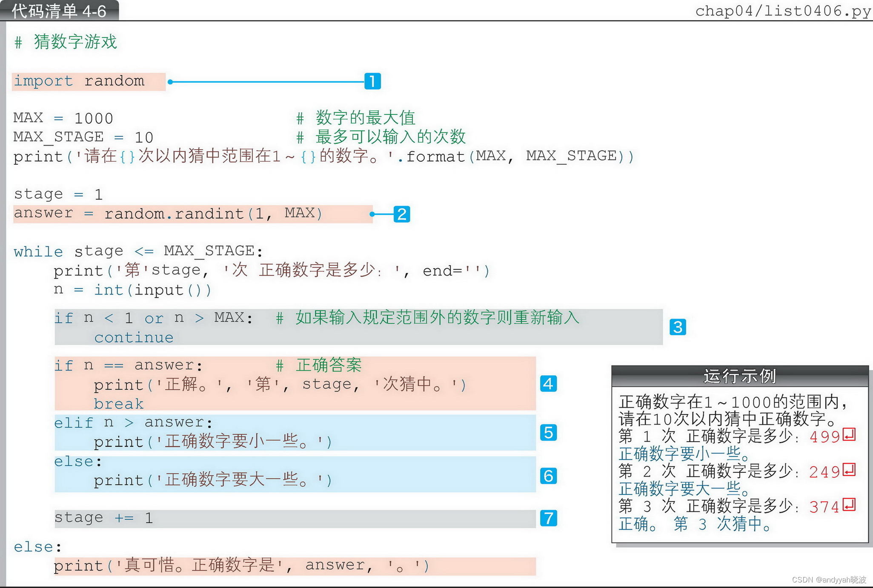
Task: Click callout badge 6 next to the else branch
Action: coord(549,477)
